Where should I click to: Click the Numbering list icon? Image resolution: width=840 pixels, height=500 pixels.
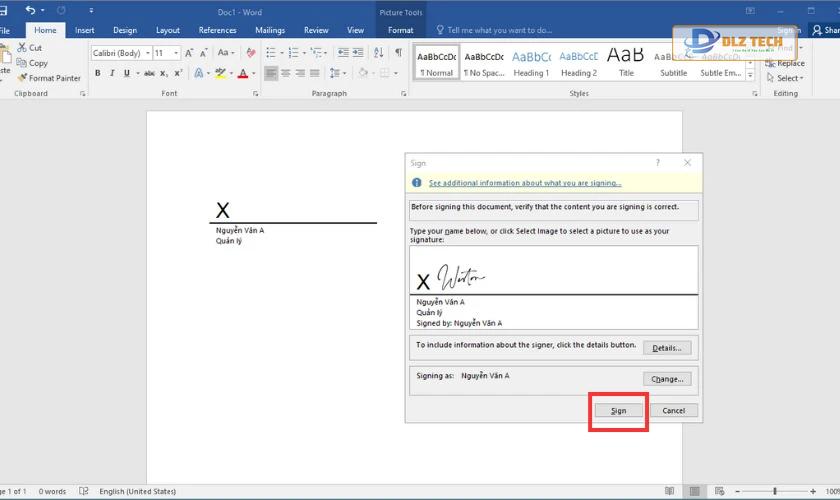click(294, 53)
